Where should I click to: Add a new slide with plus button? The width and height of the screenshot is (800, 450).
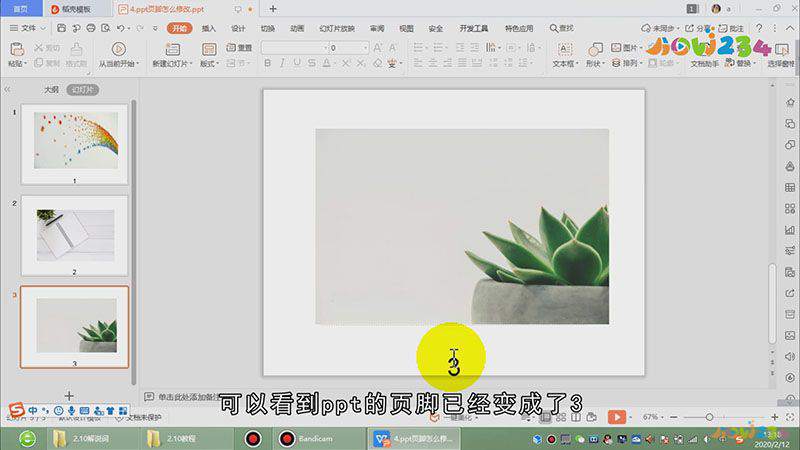click(x=69, y=395)
